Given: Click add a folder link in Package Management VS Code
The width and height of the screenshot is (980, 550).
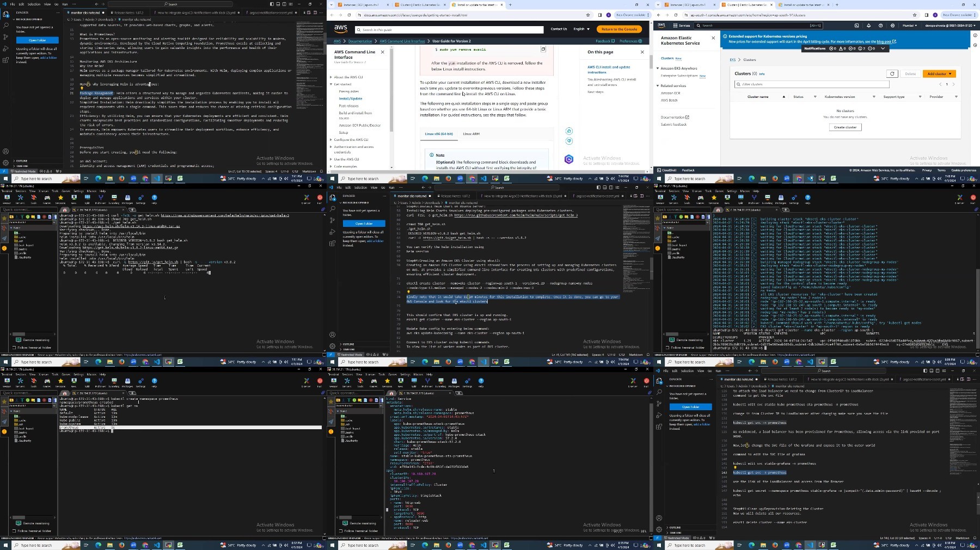Looking at the screenshot, I should (48, 58).
